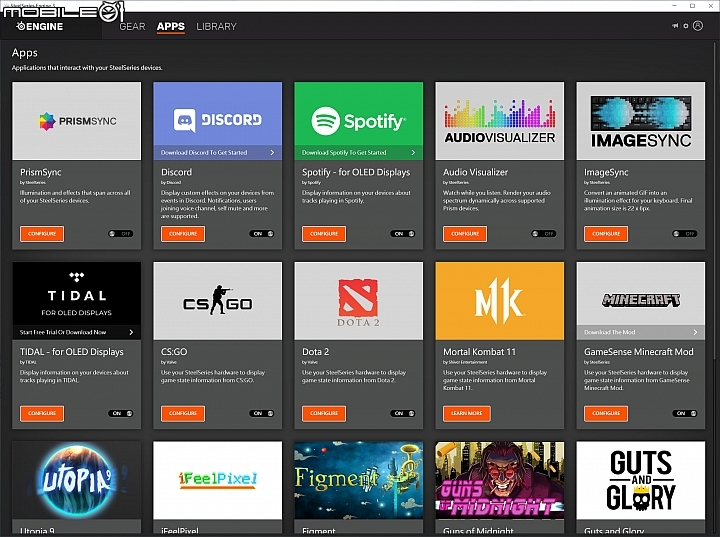Click the vertical scrollbar of apps list
The image size is (720, 537).
click(x=715, y=199)
